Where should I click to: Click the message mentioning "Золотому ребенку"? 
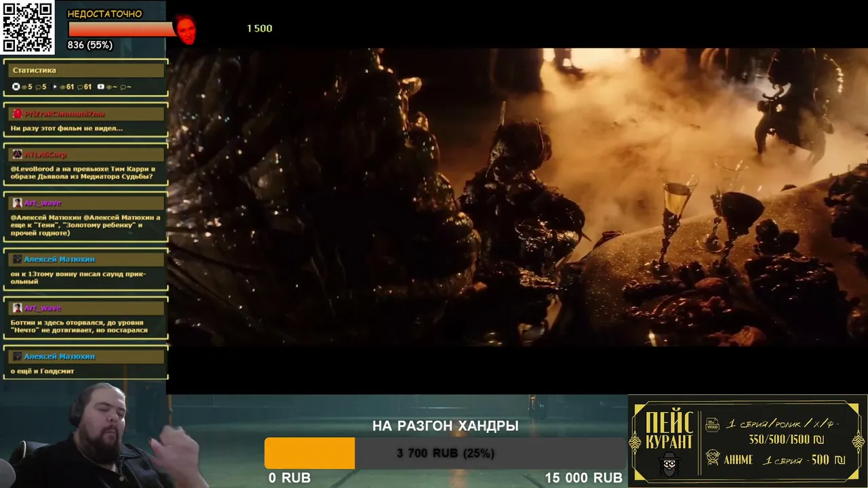(85, 225)
